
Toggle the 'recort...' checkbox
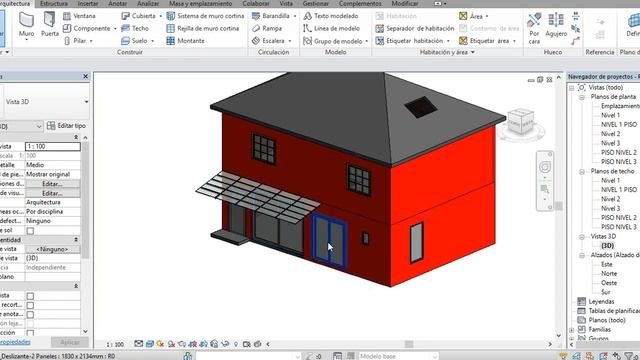[30, 305]
